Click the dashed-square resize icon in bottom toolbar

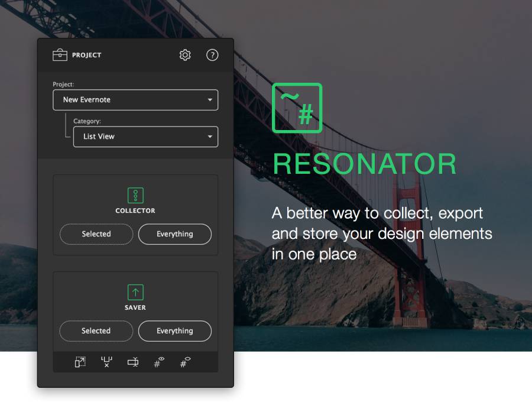[x=80, y=362]
